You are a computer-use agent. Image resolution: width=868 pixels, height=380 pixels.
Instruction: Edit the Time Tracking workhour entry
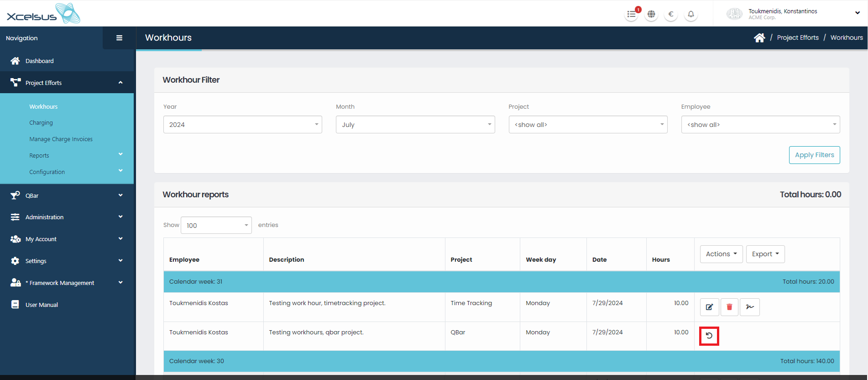(x=709, y=307)
